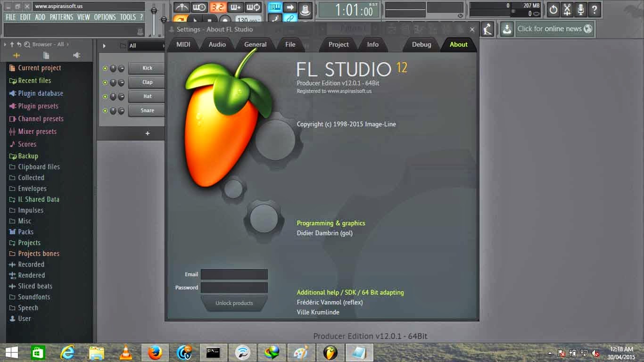Switch to the MIDI settings tab
The height and width of the screenshot is (362, 644).
point(183,44)
